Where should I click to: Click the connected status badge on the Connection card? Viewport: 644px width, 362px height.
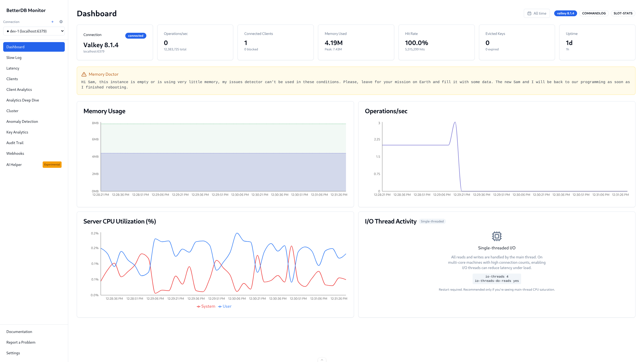coord(136,35)
